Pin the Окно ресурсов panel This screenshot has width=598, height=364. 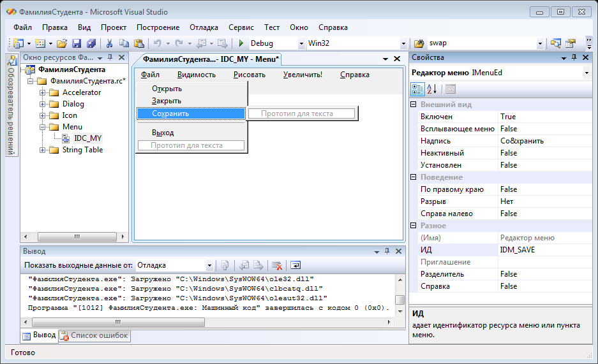point(110,57)
